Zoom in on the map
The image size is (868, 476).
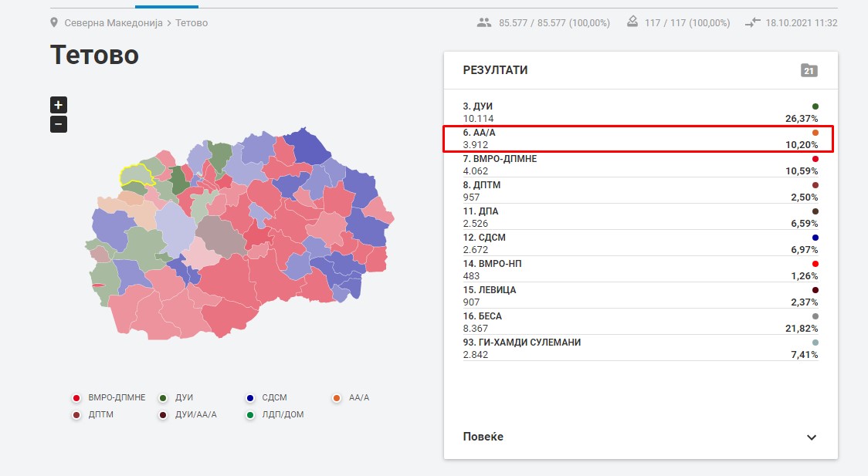click(59, 105)
